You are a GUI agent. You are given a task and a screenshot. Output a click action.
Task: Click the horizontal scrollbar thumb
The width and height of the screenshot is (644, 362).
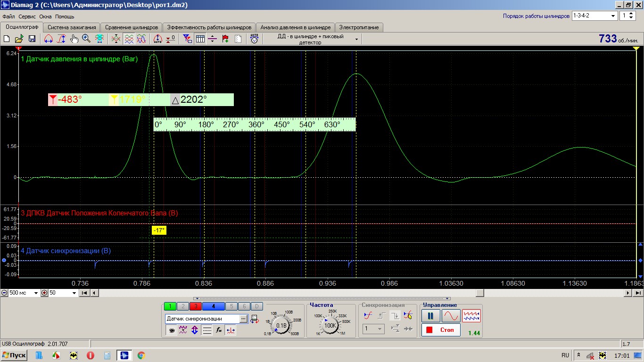(x=479, y=293)
